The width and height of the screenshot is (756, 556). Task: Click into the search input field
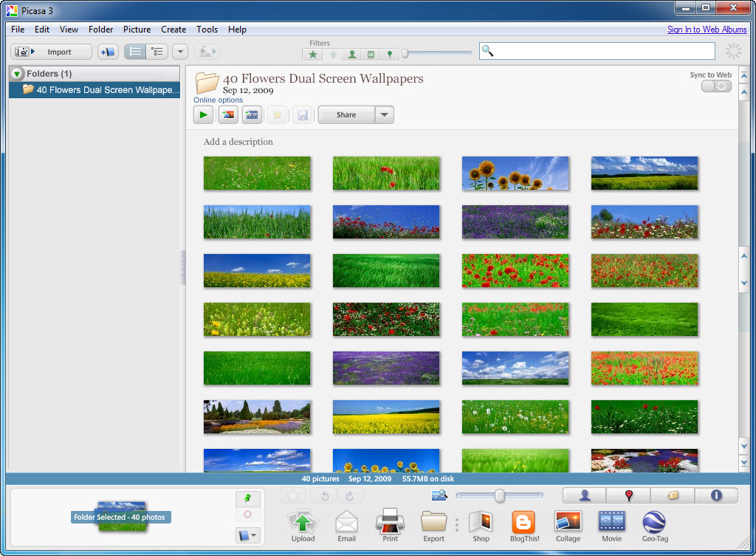tap(597, 51)
